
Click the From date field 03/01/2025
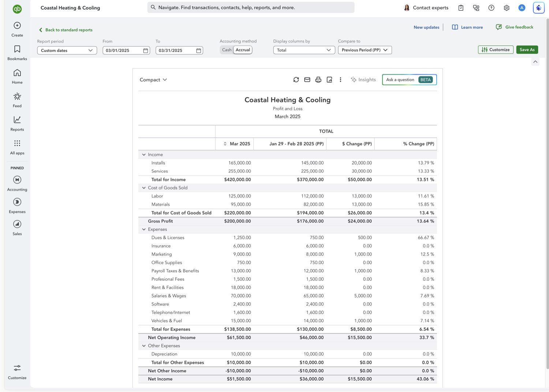pos(126,51)
